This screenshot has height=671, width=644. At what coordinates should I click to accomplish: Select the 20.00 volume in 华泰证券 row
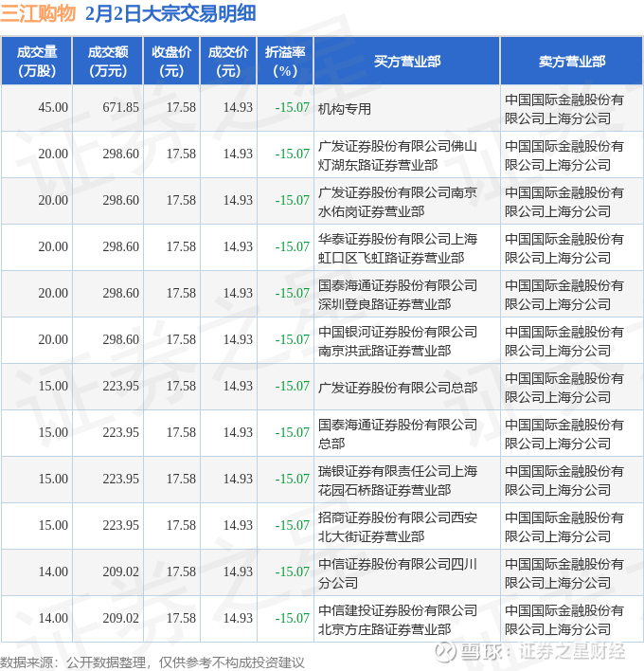click(37, 247)
